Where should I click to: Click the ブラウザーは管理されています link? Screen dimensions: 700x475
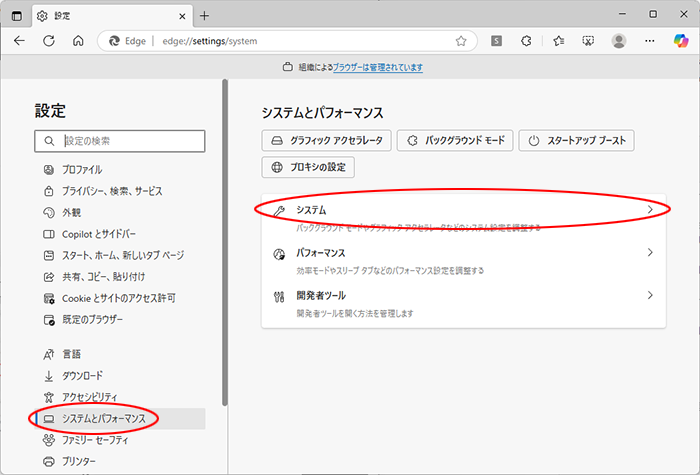point(378,67)
